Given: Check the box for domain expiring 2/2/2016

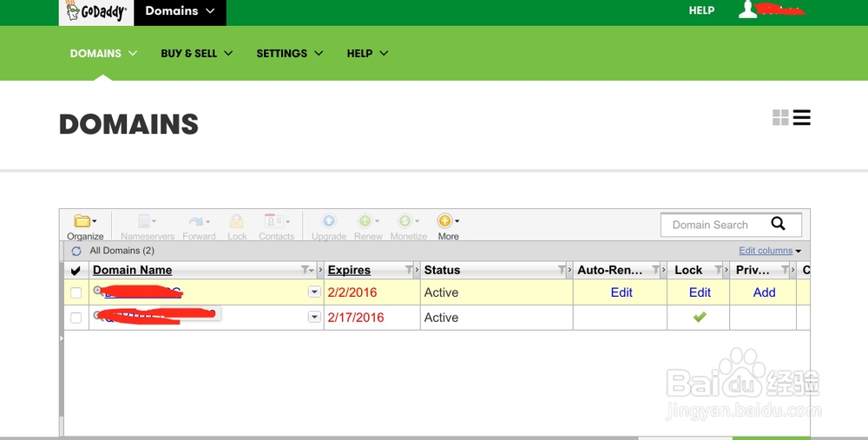Looking at the screenshot, I should (76, 292).
